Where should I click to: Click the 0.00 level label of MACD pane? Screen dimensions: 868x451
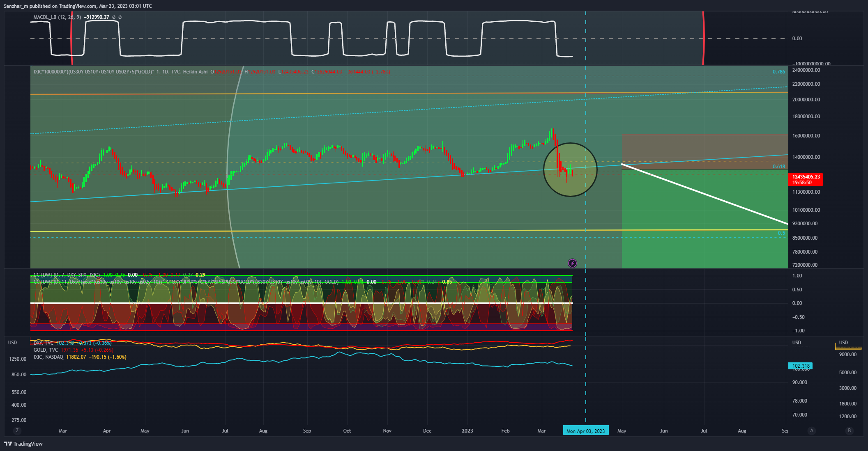[797, 39]
